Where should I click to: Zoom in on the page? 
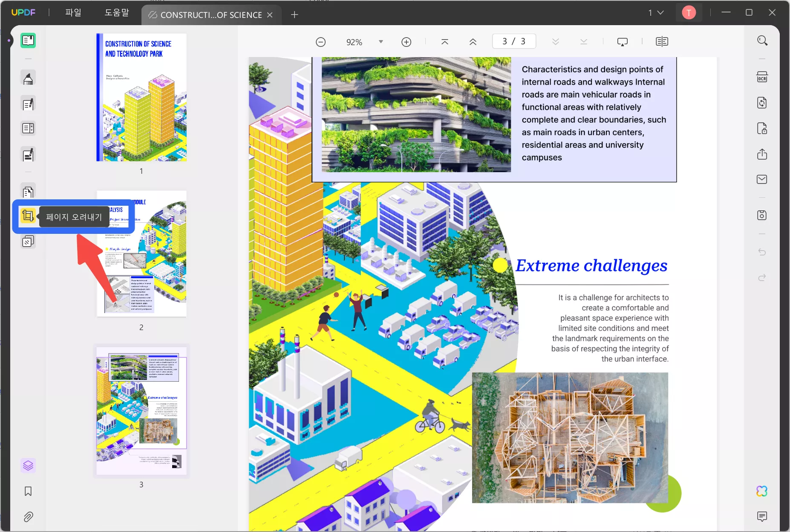click(x=407, y=42)
